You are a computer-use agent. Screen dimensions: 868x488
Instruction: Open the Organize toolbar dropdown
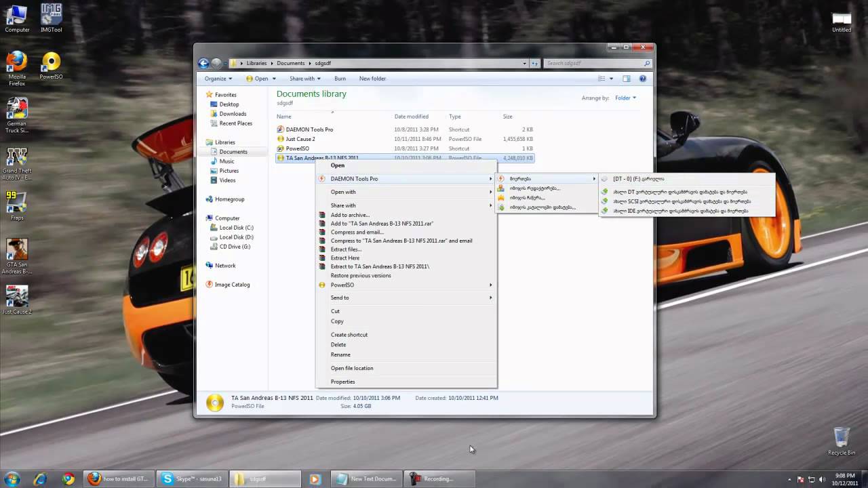pyautogui.click(x=218, y=79)
